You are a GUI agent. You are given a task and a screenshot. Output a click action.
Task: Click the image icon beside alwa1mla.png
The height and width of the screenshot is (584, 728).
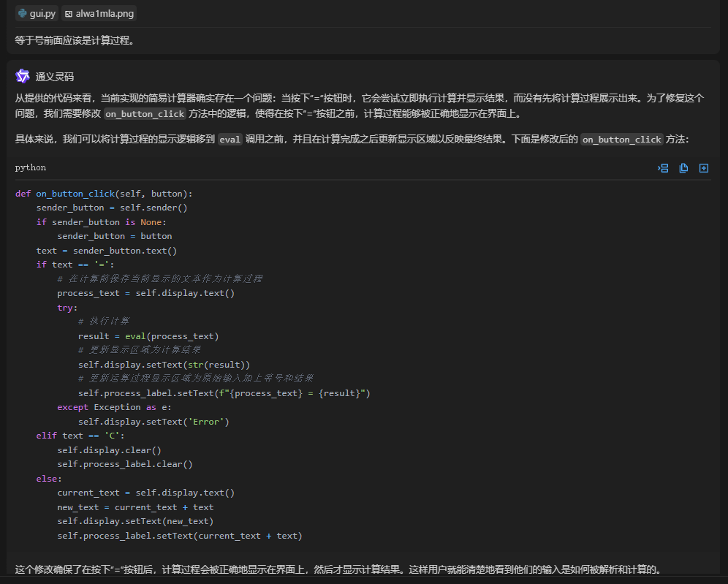(69, 14)
